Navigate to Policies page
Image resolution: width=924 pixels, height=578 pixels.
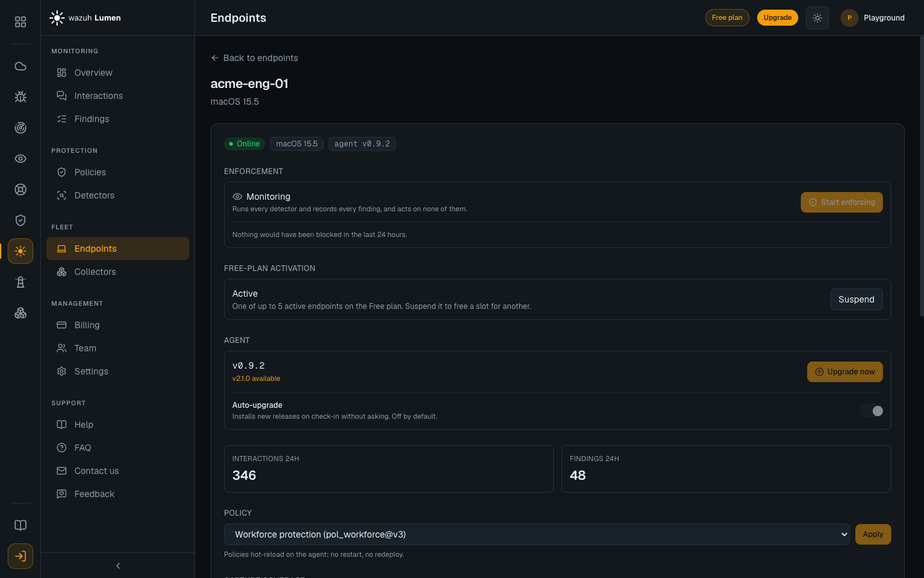click(x=117, y=172)
